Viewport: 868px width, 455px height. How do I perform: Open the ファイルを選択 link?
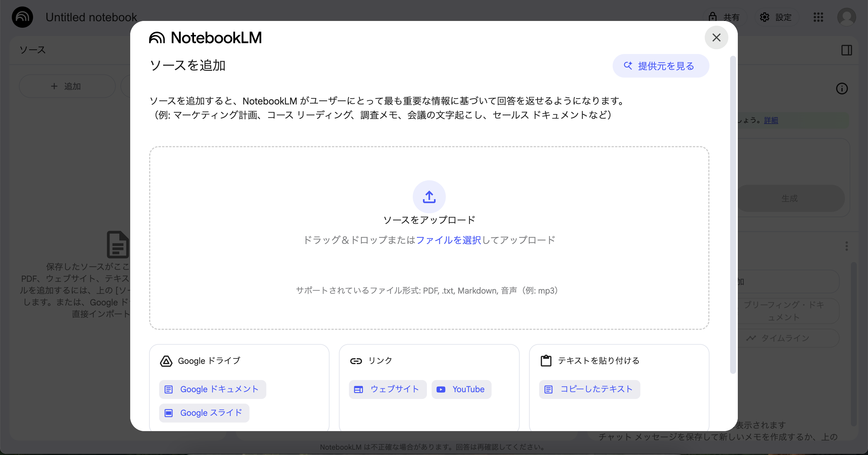tap(448, 240)
